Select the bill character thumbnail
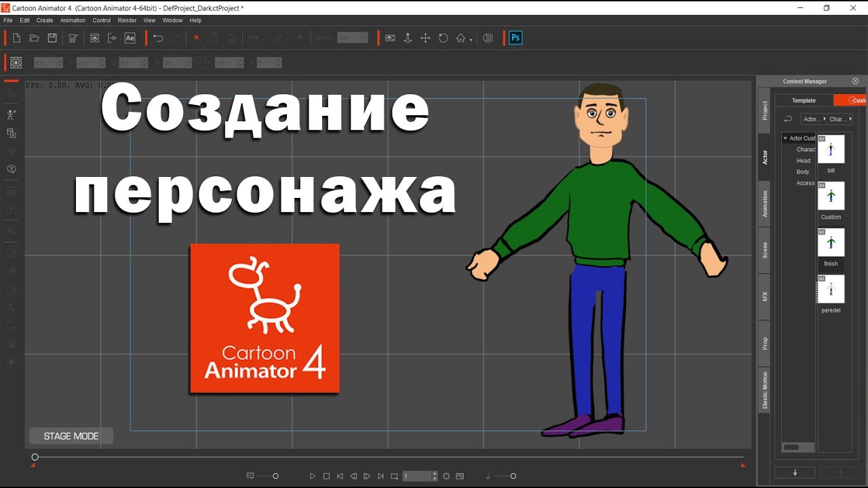Viewport: 868px width, 488px height. [x=831, y=149]
